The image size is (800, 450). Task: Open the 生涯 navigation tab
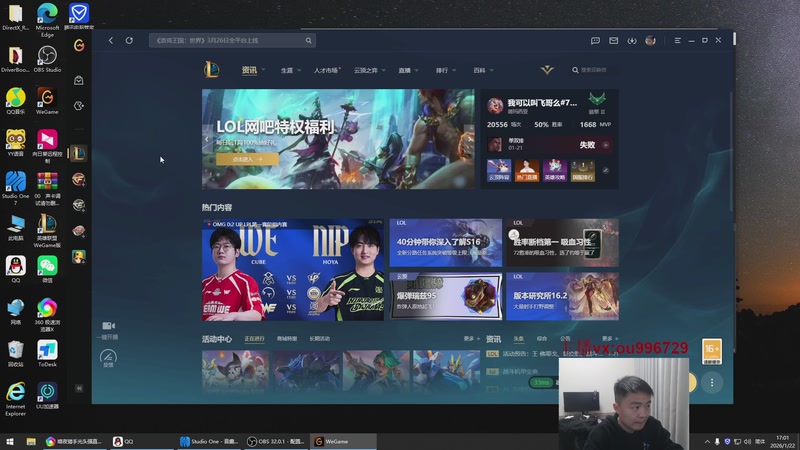(287, 70)
